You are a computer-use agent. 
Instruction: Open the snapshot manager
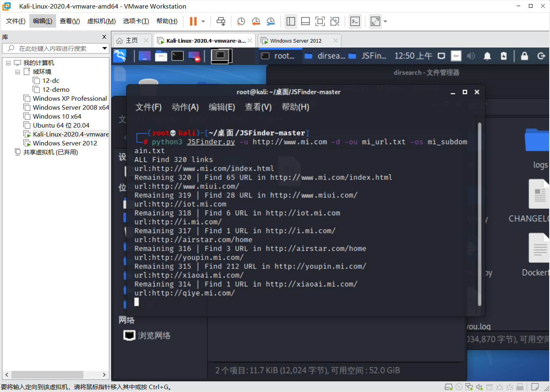coord(271,21)
